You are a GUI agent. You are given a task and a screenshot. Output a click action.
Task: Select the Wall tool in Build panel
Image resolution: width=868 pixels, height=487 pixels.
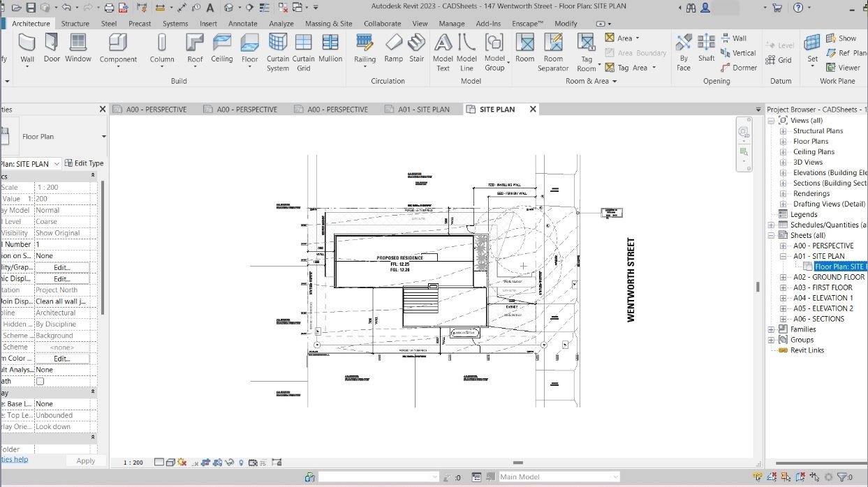27,48
